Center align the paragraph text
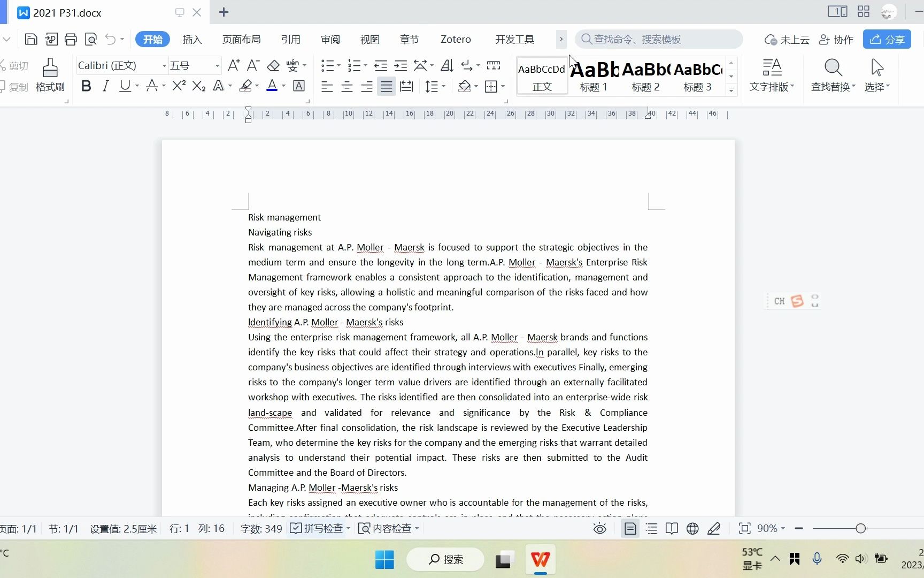The height and width of the screenshot is (578, 924). coord(347,86)
